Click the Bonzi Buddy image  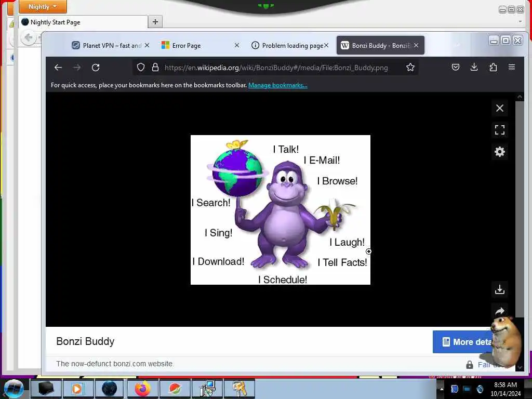point(280,210)
